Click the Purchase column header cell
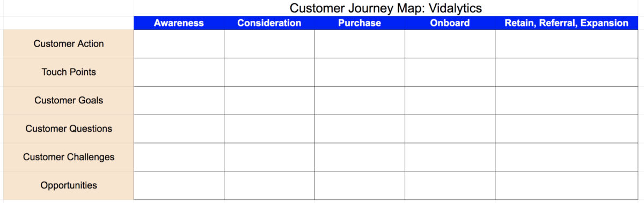The height and width of the screenshot is (203, 644). (360, 23)
